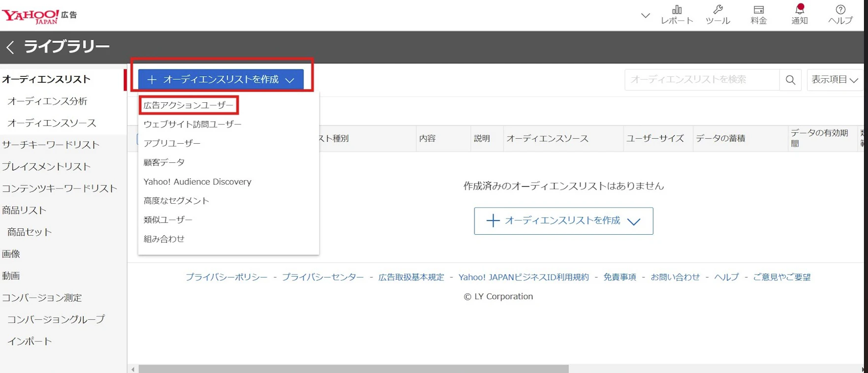
Task: Open the 表示項目 dropdown
Action: [835, 80]
